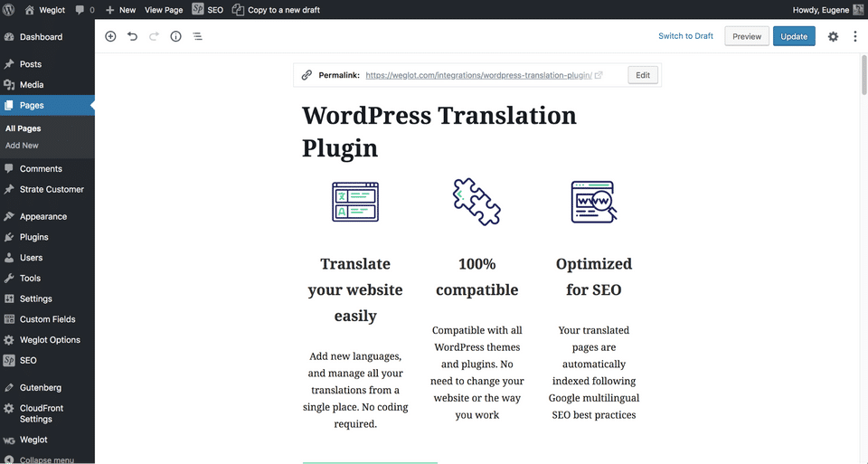Click paragraph starting Compatible with all
Screen dimensions: 868x464
coord(477,372)
